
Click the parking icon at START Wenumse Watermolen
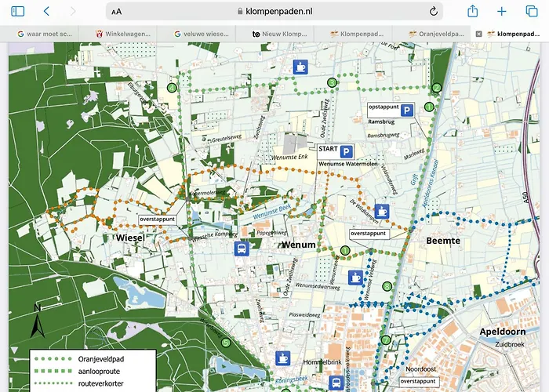coord(346,151)
